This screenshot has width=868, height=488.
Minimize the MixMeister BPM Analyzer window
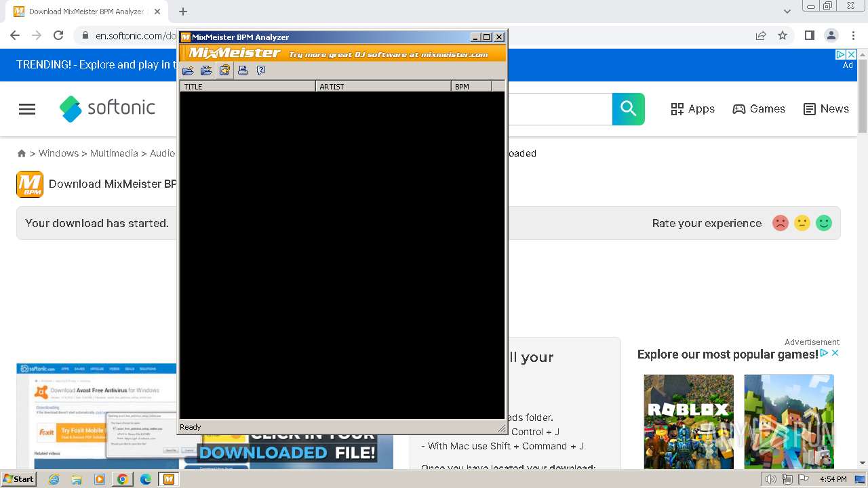[x=475, y=37]
